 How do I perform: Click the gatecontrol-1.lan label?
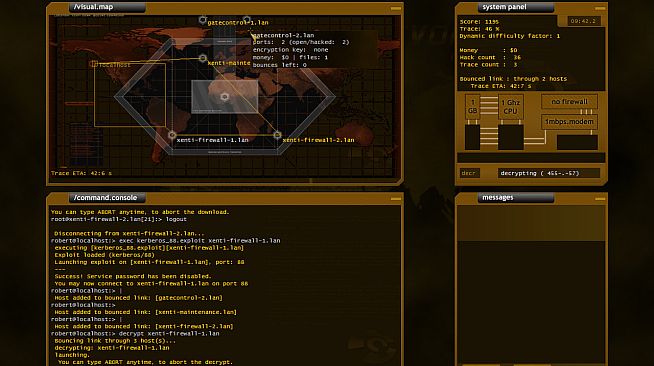pyautogui.click(x=238, y=23)
